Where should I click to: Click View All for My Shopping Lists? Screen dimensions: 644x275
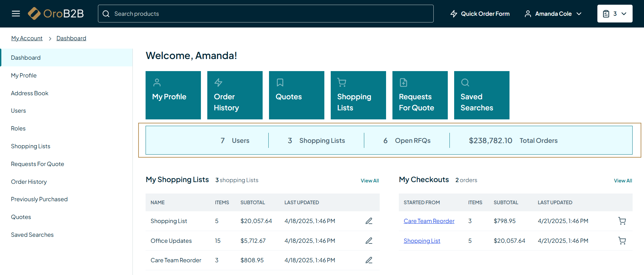(370, 181)
